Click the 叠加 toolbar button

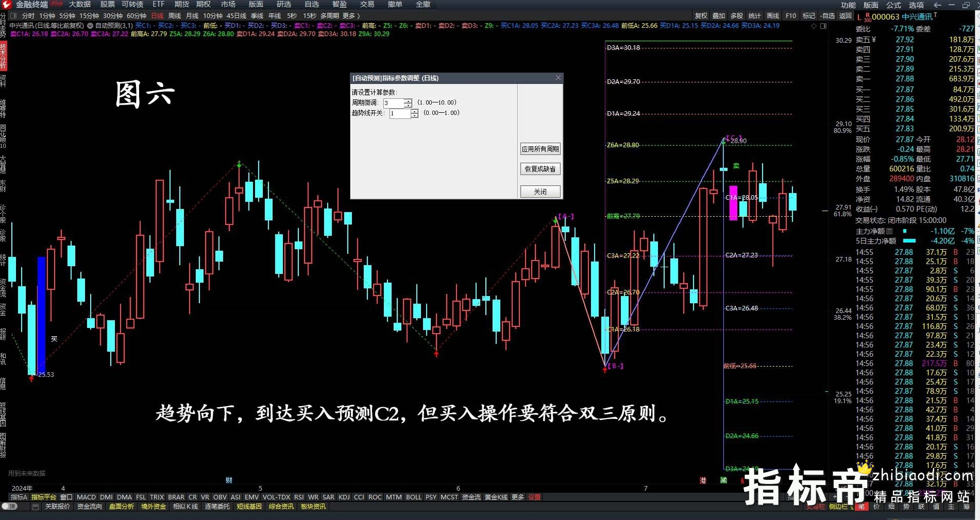pyautogui.click(x=719, y=16)
